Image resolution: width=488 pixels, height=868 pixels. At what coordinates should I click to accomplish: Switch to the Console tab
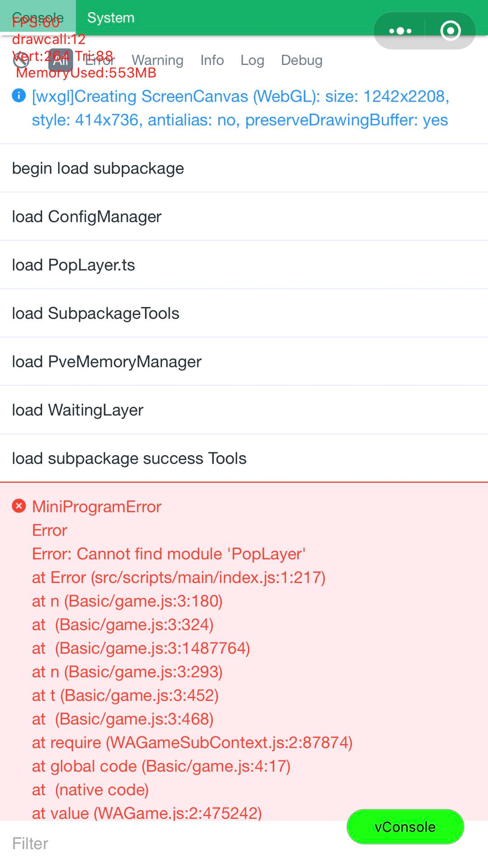click(38, 18)
